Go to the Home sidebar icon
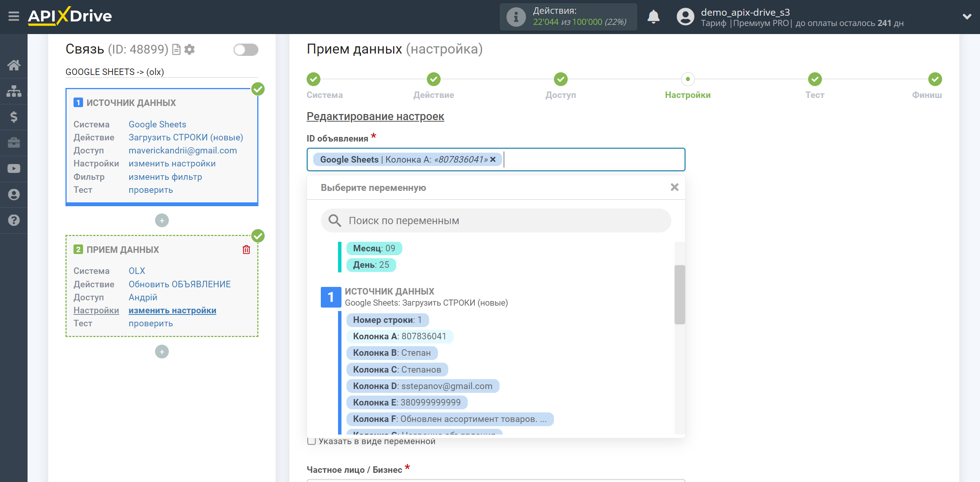Image resolution: width=980 pixels, height=482 pixels. pos(14,65)
